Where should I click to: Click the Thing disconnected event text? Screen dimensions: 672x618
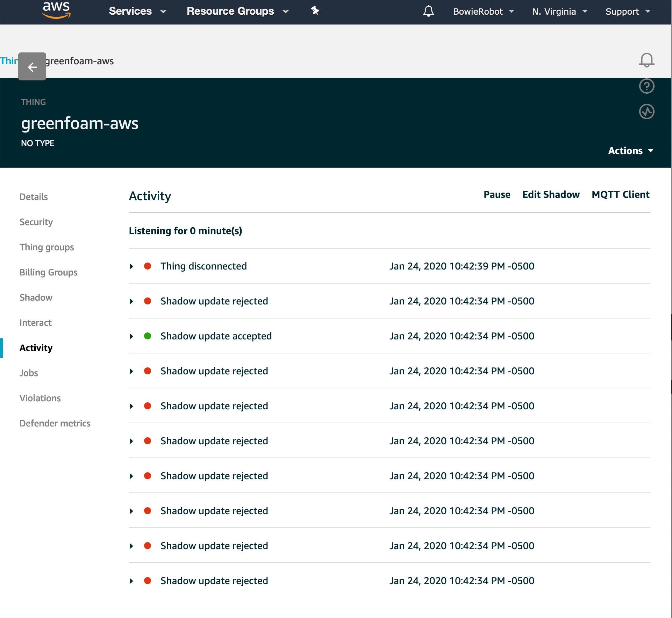pos(203,266)
